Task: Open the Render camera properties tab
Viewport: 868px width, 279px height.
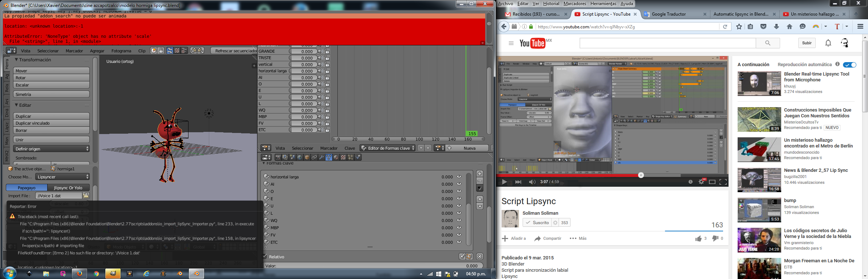Action: [x=278, y=157]
